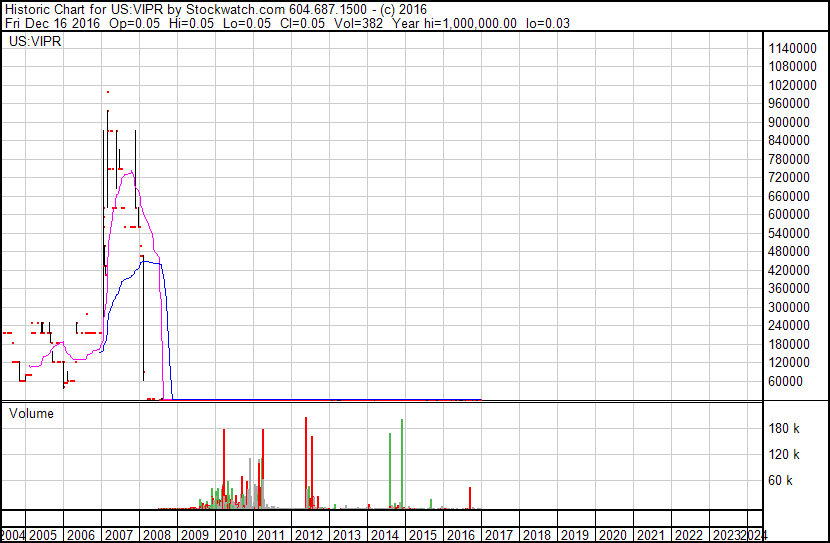Image resolution: width=830 pixels, height=543 pixels.
Task: Click the 420000 price axis value
Action: (789, 270)
